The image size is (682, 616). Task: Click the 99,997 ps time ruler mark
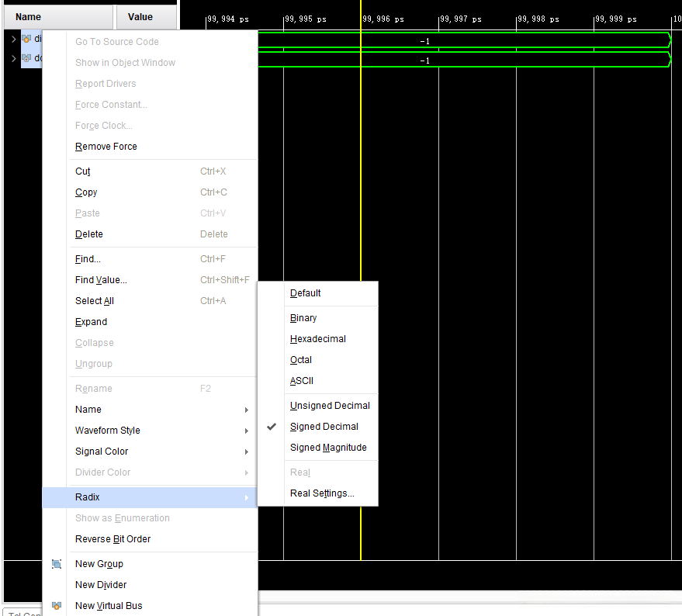pos(460,19)
